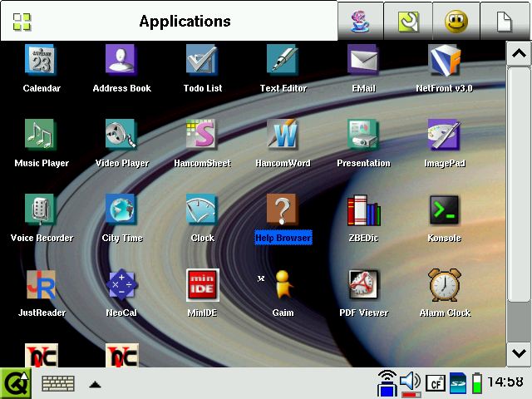Launch the Video Player

[121, 135]
